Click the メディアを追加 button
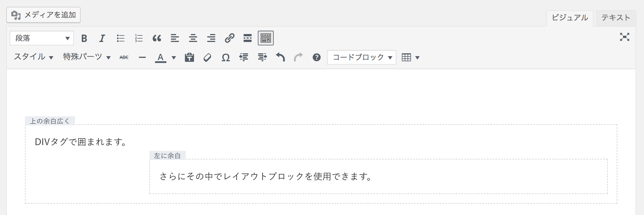 pos(43,15)
